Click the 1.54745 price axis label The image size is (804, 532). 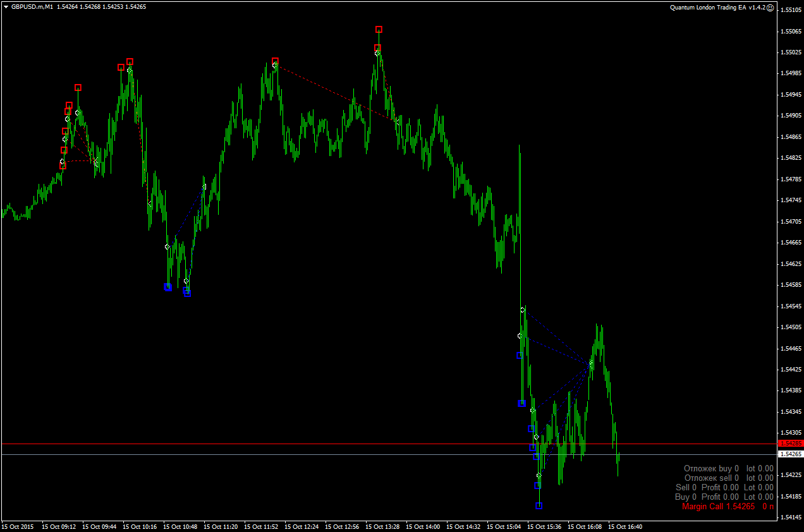[792, 200]
